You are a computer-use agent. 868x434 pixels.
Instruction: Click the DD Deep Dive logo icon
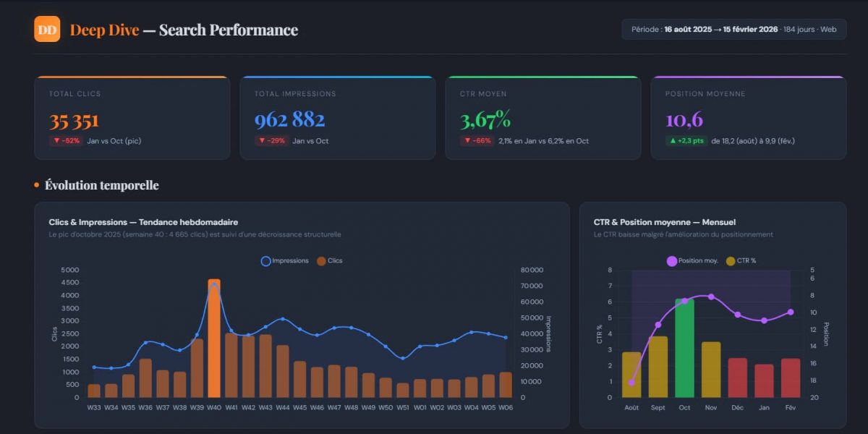[x=46, y=29]
